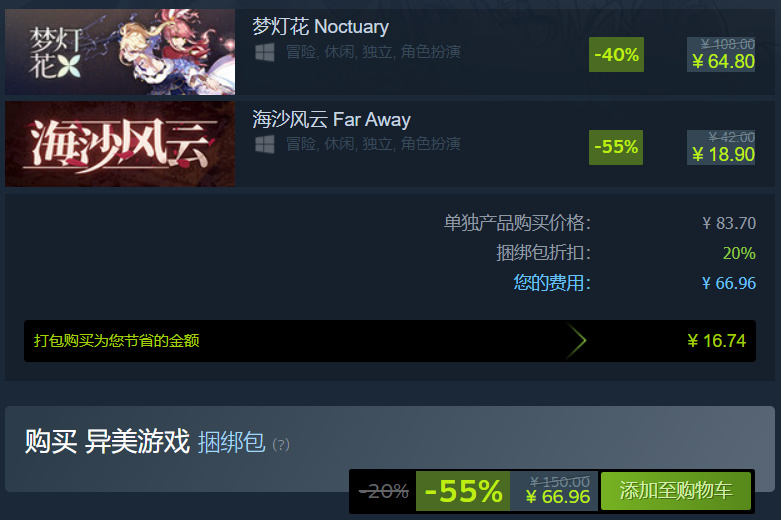Click Windows icon under 海沙风云 Far Away
Viewport: 781px width, 520px height.
point(264,144)
